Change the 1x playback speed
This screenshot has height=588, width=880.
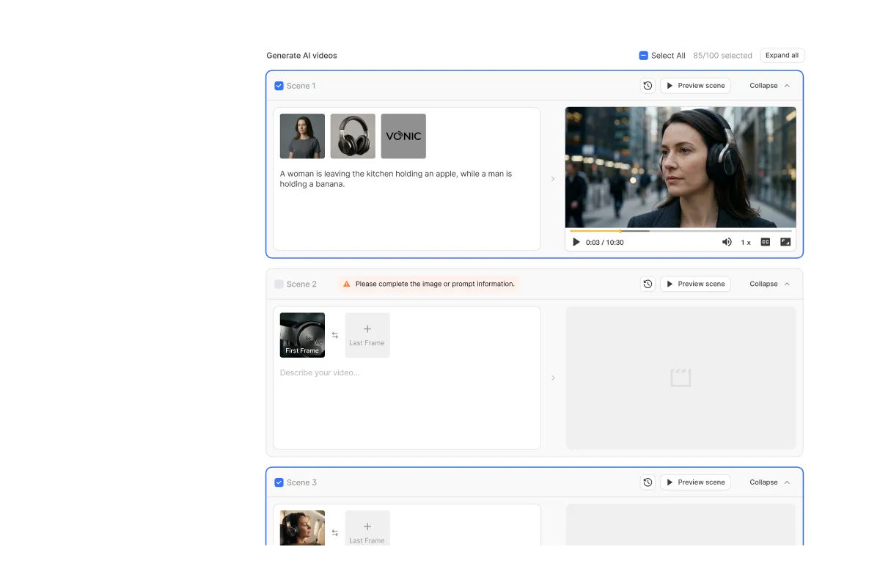[746, 242]
